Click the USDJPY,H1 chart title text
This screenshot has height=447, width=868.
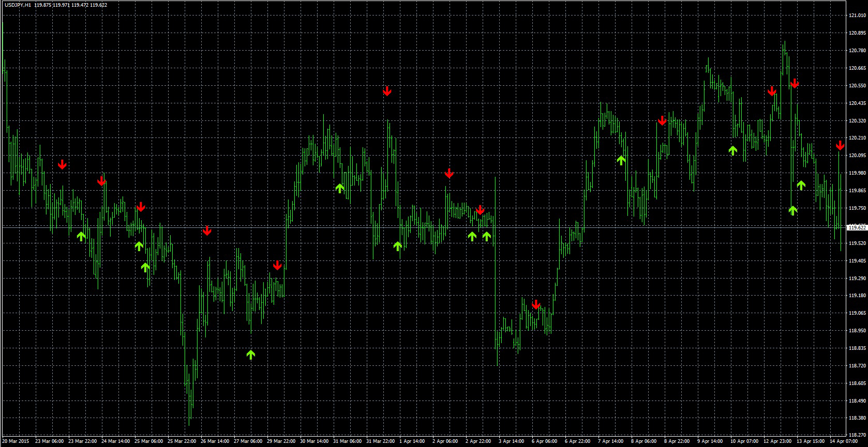17,5
